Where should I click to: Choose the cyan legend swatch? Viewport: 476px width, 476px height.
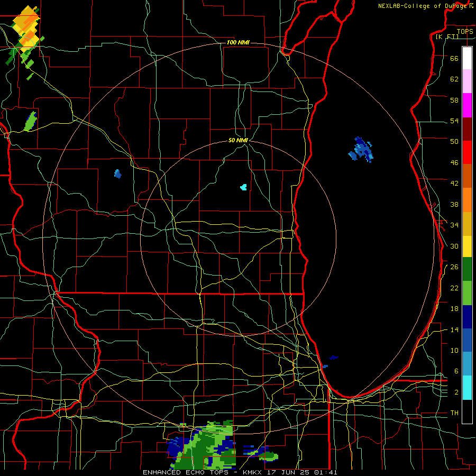pos(467,387)
